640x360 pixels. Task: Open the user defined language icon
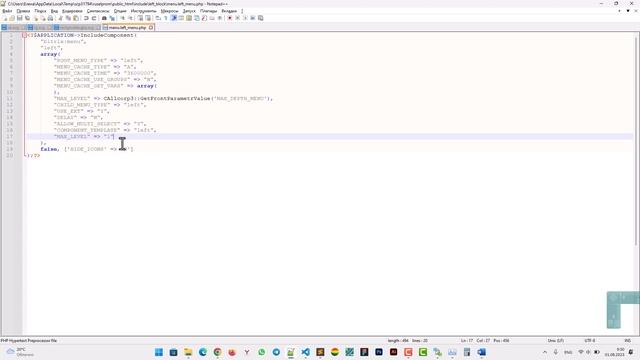click(181, 18)
